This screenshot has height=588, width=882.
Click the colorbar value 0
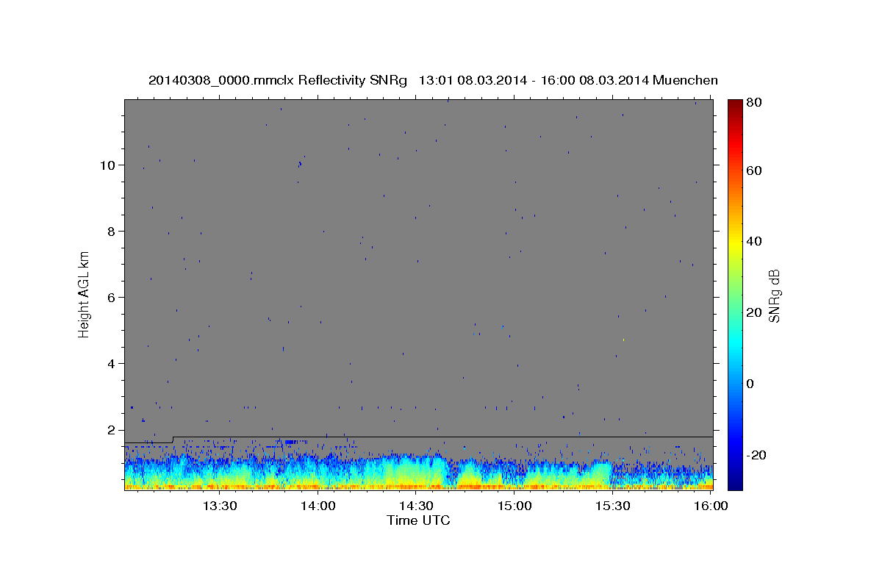(x=750, y=384)
